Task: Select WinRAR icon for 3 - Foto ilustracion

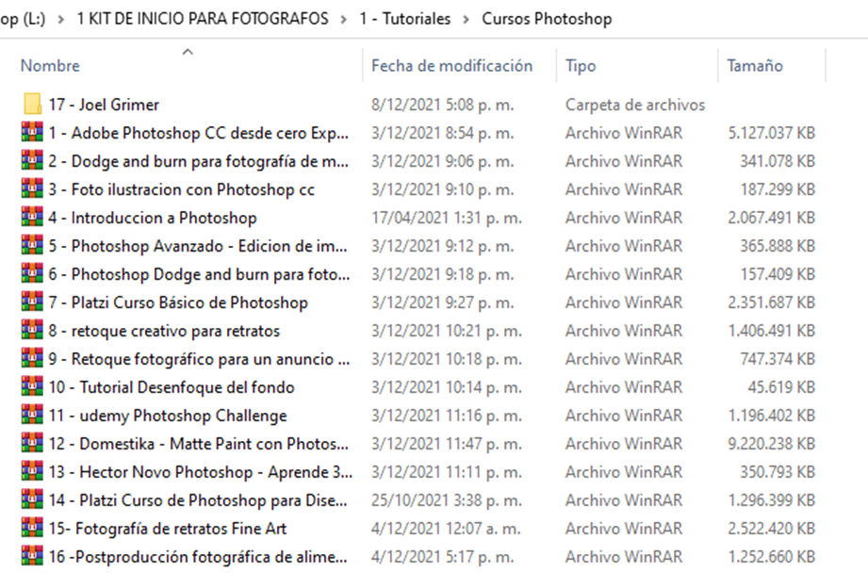Action: pyautogui.click(x=32, y=188)
